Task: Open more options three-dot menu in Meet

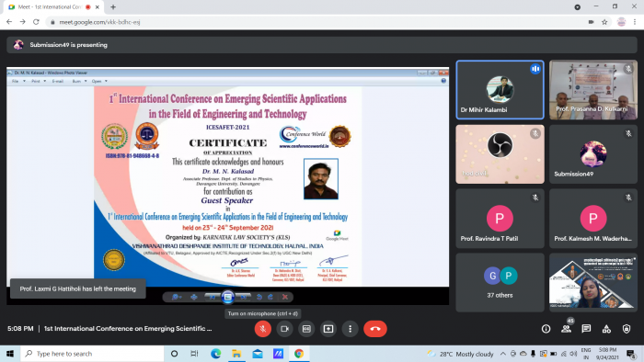Action: 350,329
